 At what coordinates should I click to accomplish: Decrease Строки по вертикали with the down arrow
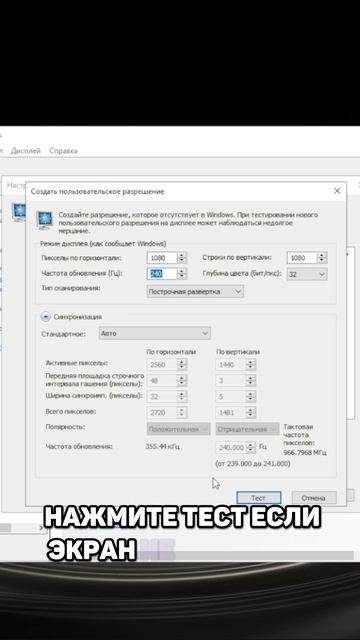(x=322, y=261)
